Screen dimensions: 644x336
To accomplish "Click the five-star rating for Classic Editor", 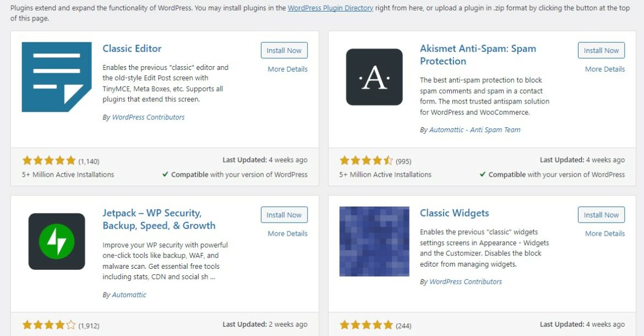I will (x=49, y=160).
